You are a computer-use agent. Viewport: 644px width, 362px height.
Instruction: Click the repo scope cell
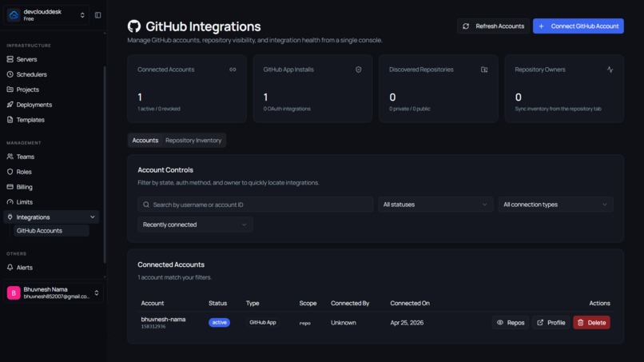304,323
